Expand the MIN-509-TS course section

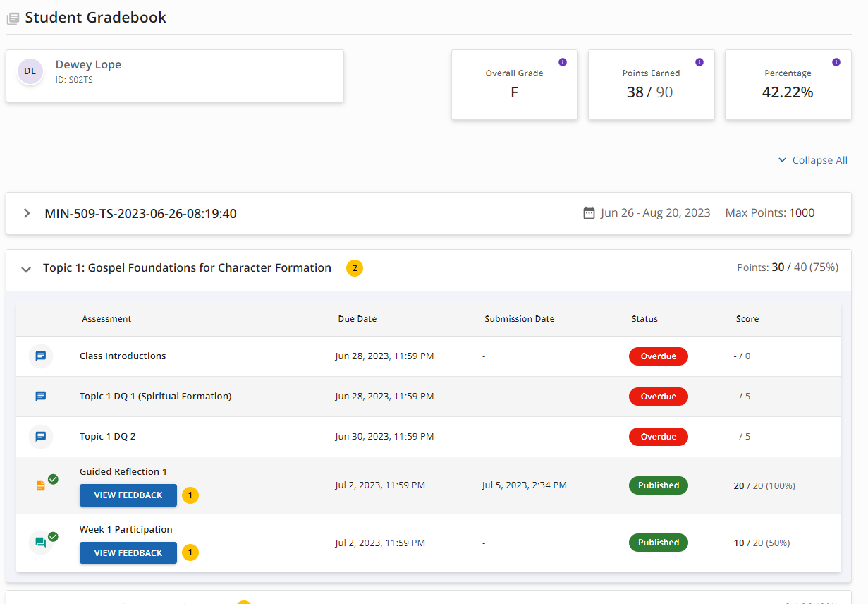[x=27, y=213]
